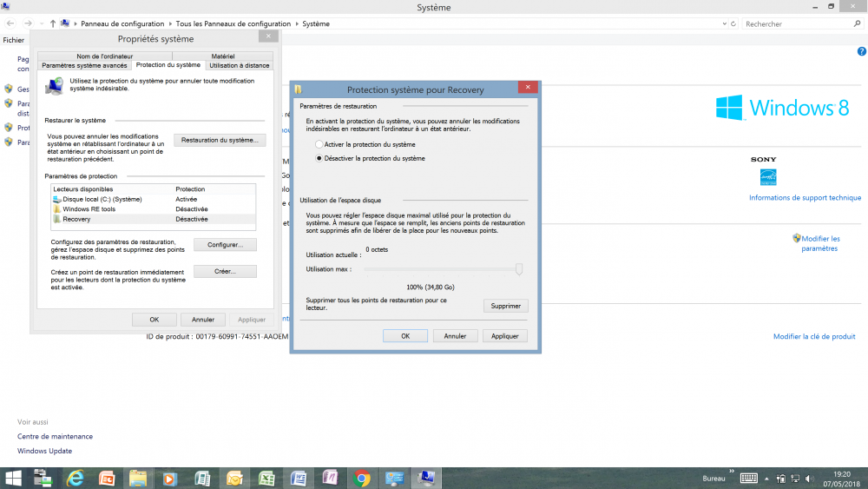
Task: Click the Configurer button
Action: pyautogui.click(x=225, y=245)
